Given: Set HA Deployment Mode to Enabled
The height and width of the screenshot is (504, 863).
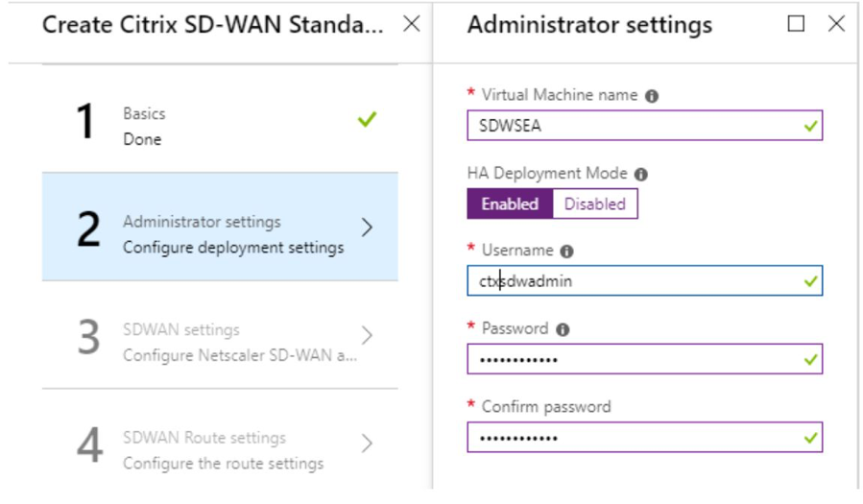Looking at the screenshot, I should [510, 204].
